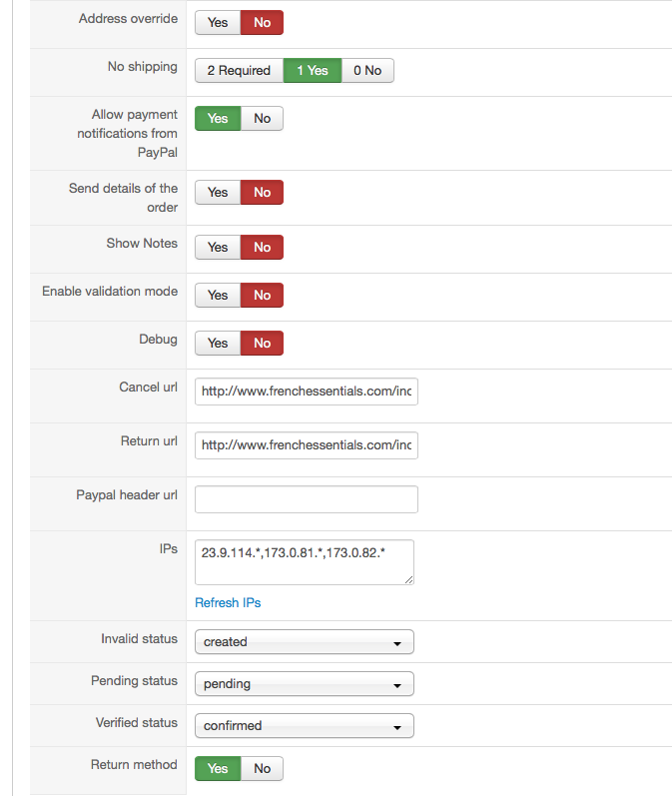This screenshot has width=672, height=796.
Task: Expand the Pending status dropdown
Action: (304, 684)
